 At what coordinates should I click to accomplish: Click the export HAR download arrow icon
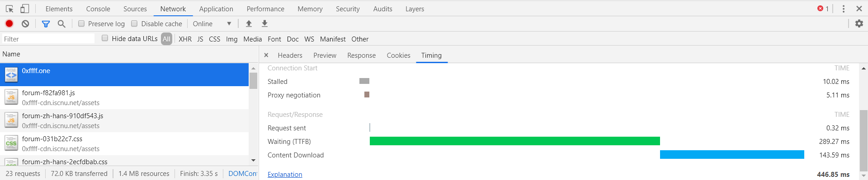[x=265, y=23]
